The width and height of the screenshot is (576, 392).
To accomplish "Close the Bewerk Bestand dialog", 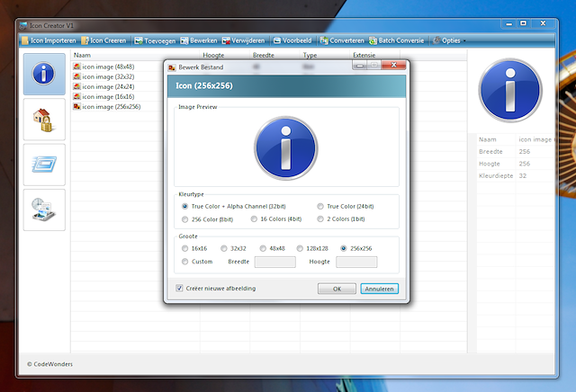I will click(394, 66).
